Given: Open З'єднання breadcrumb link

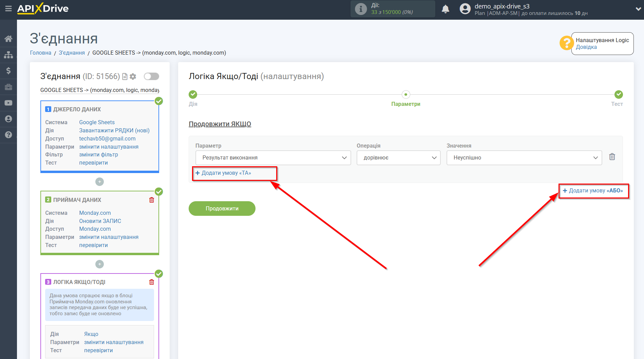Looking at the screenshot, I should click(x=72, y=53).
